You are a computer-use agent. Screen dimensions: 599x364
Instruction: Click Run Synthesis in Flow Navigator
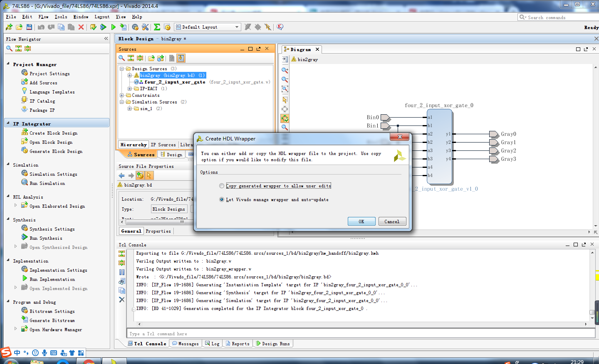click(x=46, y=238)
